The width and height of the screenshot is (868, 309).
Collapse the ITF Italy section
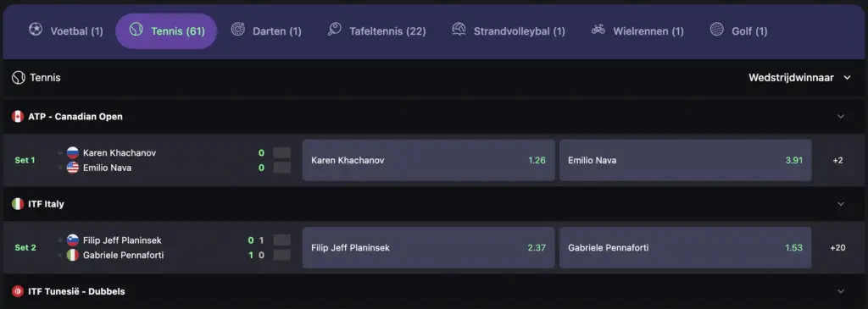point(841,204)
